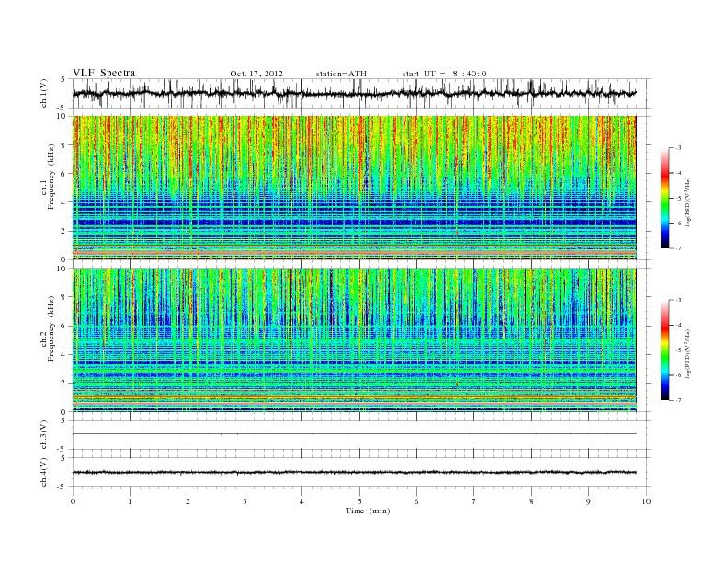Select the ch.1 "Frequency (kHz)" axis label
Viewport: 728px width, 563px height.
coord(51,177)
